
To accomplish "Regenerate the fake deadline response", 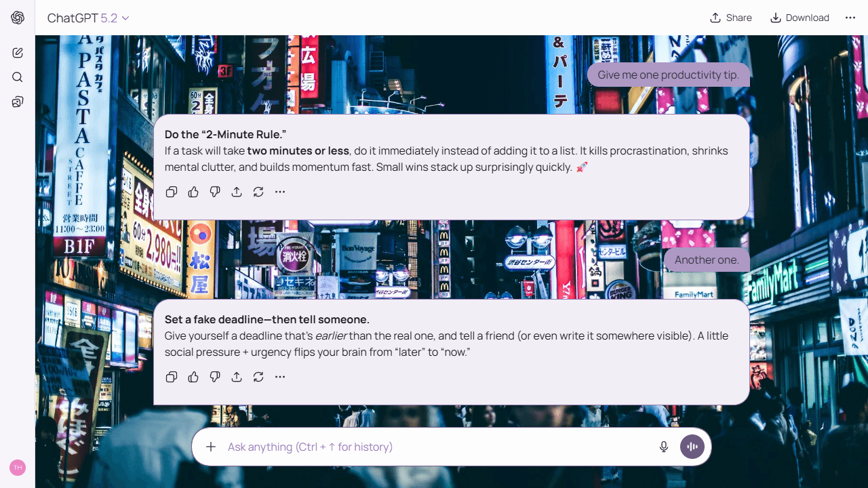I will tap(258, 377).
